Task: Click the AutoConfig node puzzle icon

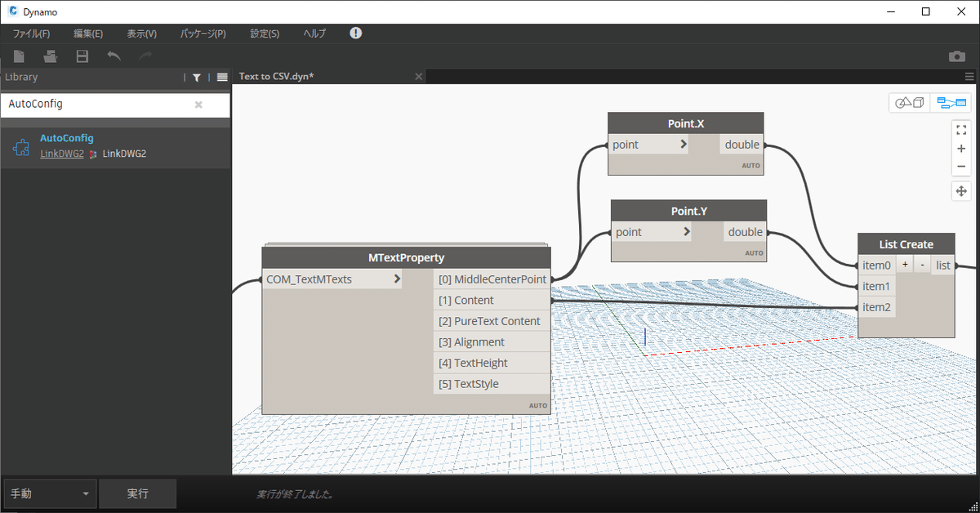Action: [x=22, y=147]
